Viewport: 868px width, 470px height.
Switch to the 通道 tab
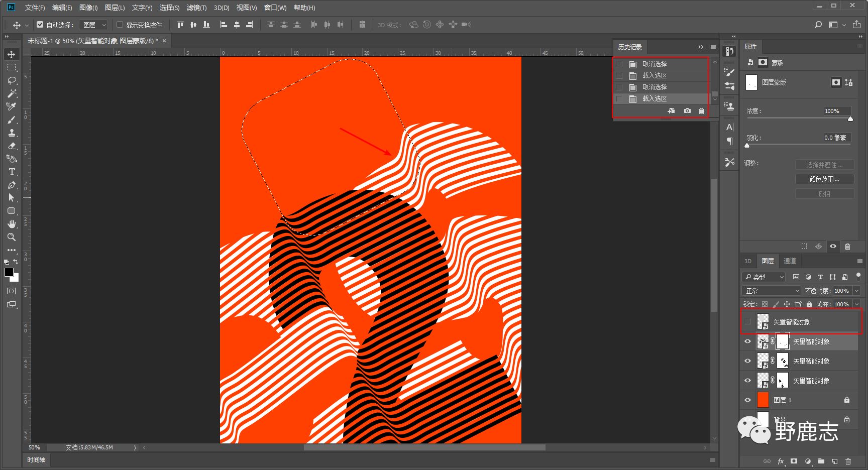[790, 261]
